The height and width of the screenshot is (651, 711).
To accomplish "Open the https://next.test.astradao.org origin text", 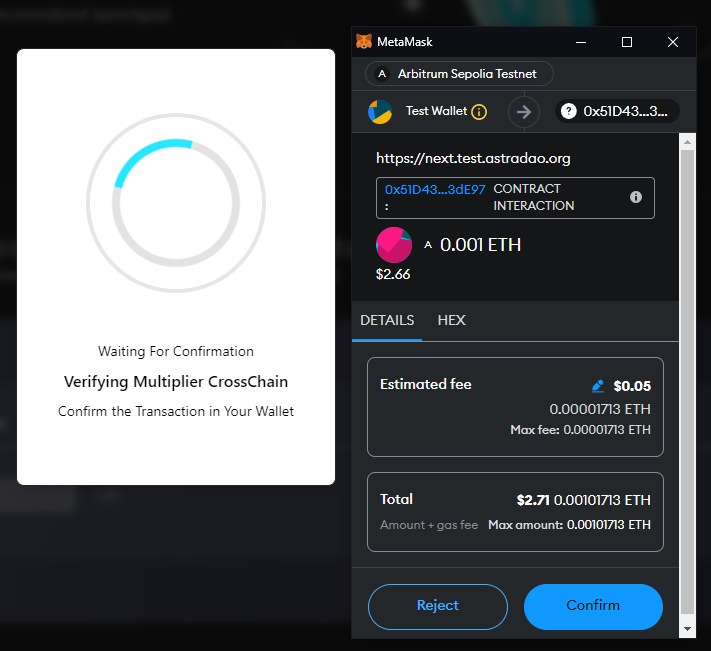I will pos(473,158).
